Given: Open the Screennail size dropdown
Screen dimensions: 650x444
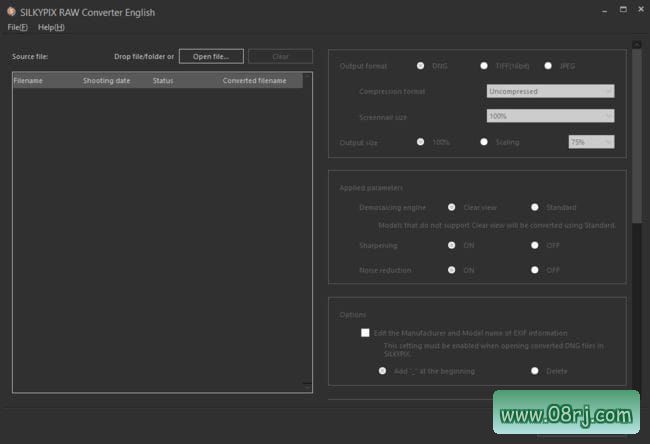Looking at the screenshot, I should 550,116.
